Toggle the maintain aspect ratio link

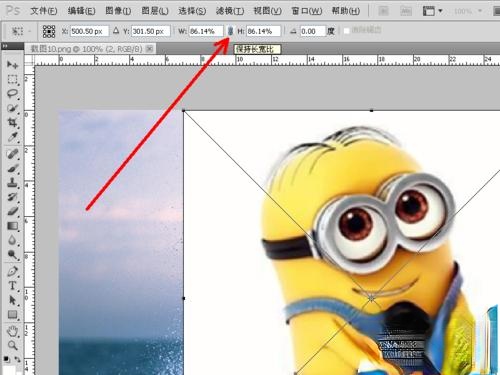(230, 31)
